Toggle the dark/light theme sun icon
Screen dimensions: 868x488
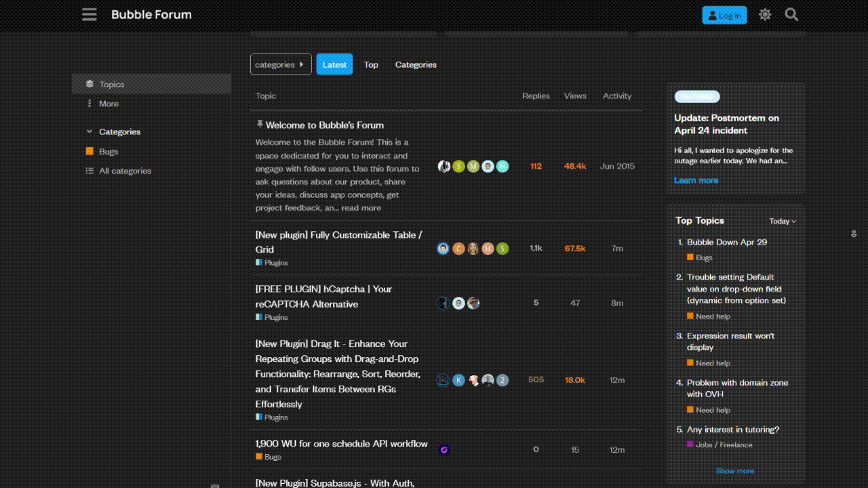click(765, 15)
